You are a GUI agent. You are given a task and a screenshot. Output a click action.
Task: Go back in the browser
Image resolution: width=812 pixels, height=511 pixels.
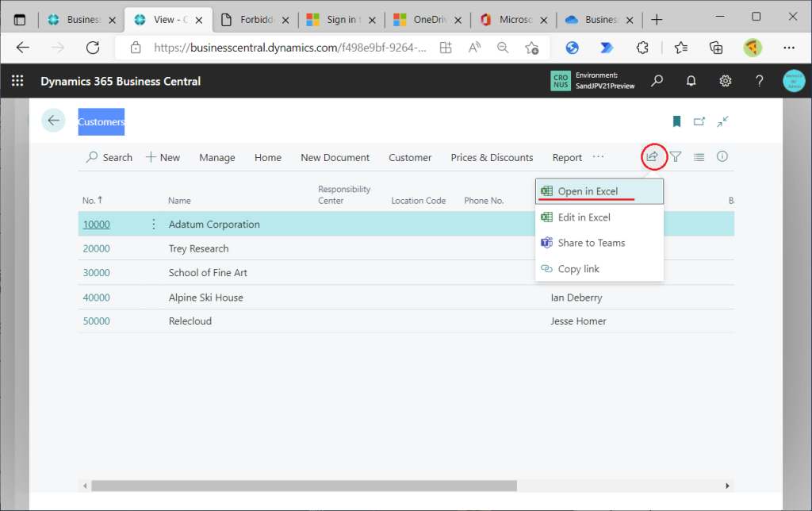tap(23, 48)
